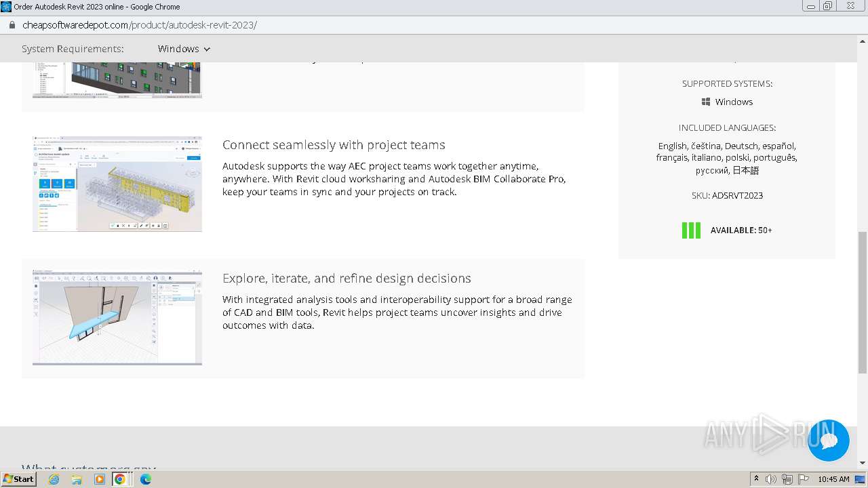The width and height of the screenshot is (868, 488).
Task: Click the address bar URL
Action: point(140,25)
